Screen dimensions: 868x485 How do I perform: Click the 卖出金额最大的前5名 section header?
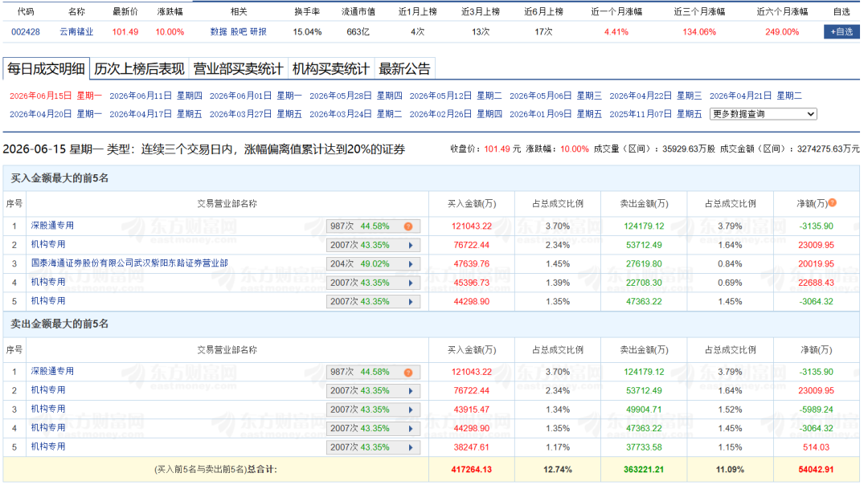click(x=59, y=324)
